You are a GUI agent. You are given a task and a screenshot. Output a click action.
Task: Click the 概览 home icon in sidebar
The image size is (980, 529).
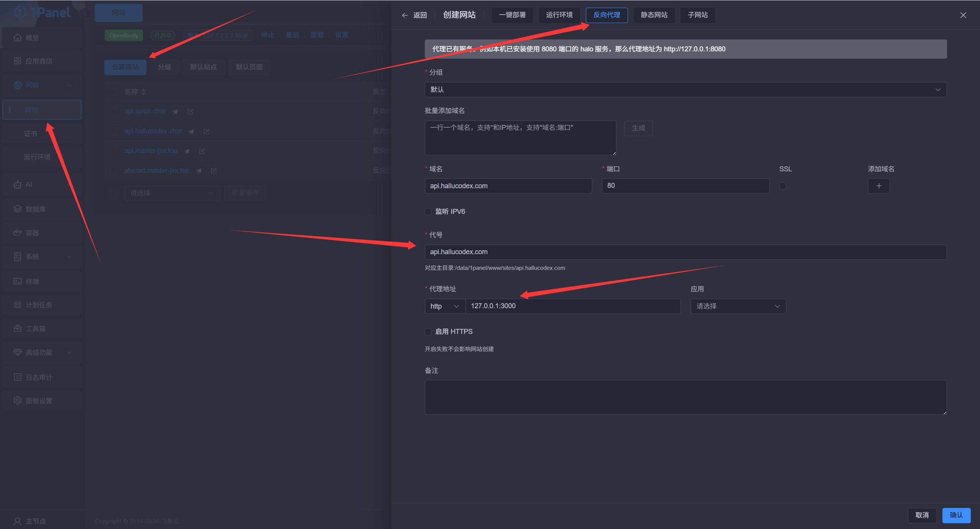(17, 38)
